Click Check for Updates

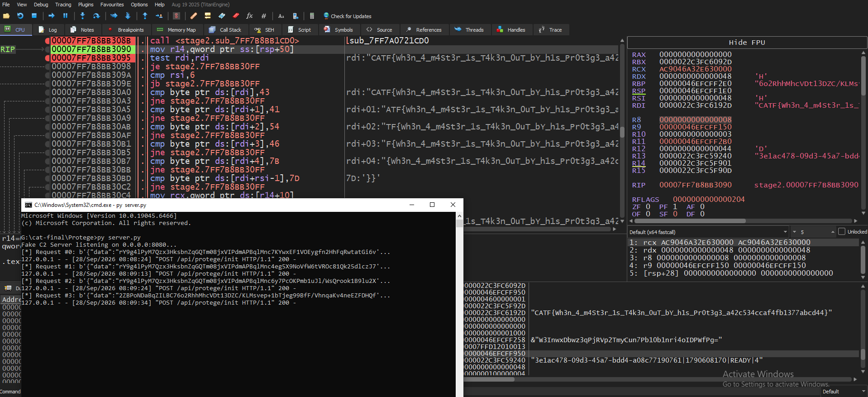pyautogui.click(x=347, y=16)
